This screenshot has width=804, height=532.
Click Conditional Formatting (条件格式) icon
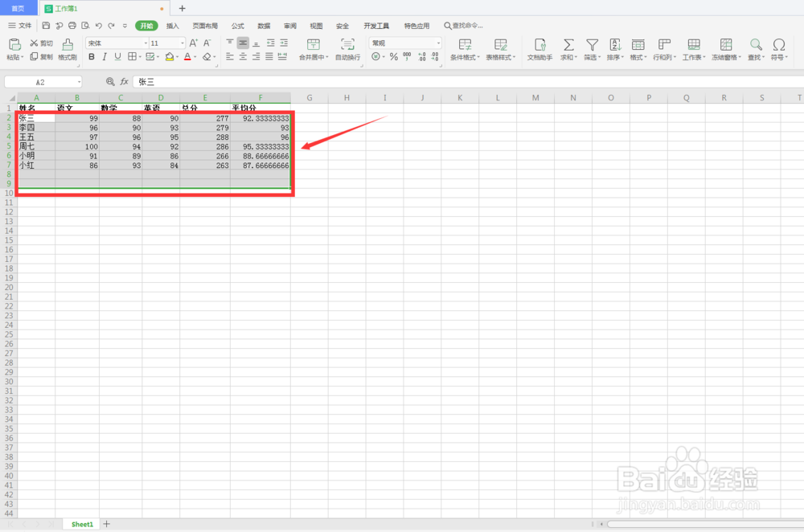tap(465, 44)
